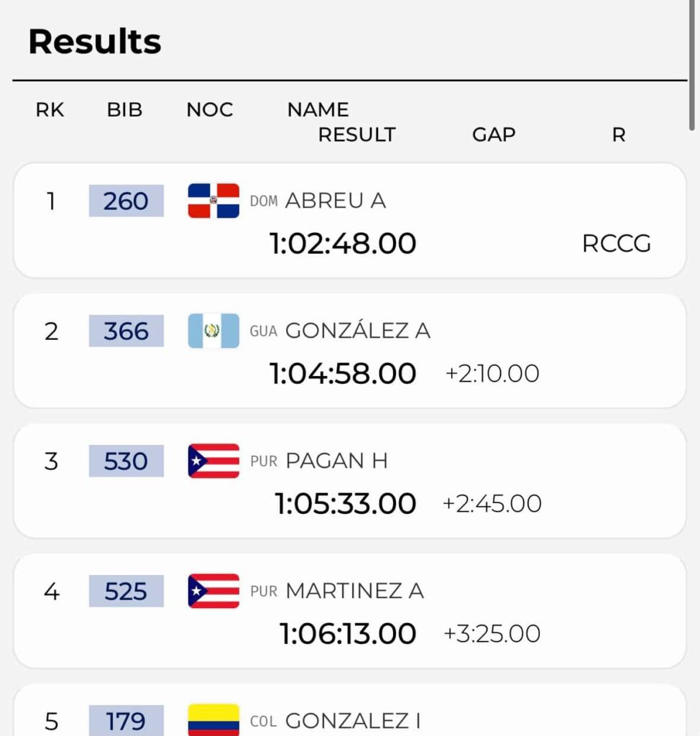Image resolution: width=700 pixels, height=736 pixels.
Task: Click the NAME column header
Action: tap(318, 110)
